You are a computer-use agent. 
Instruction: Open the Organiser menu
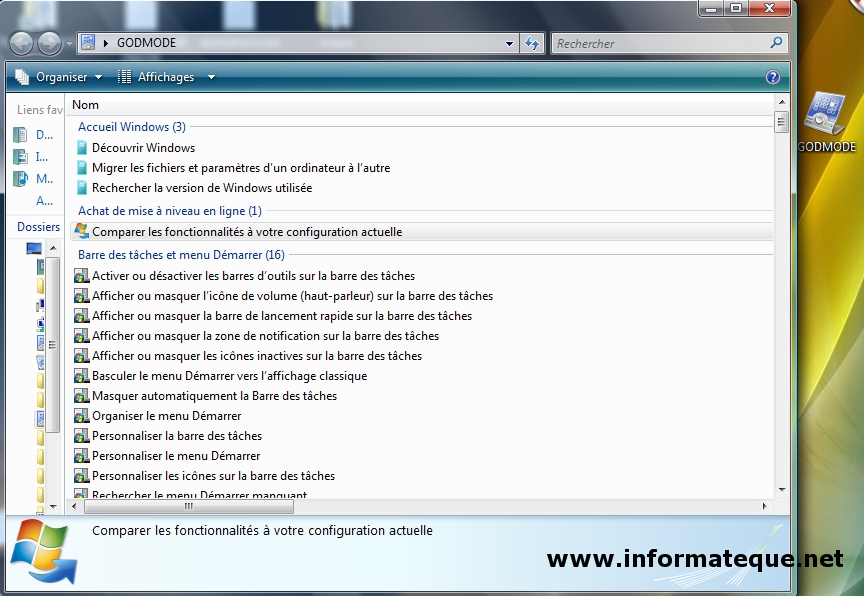coord(58,77)
